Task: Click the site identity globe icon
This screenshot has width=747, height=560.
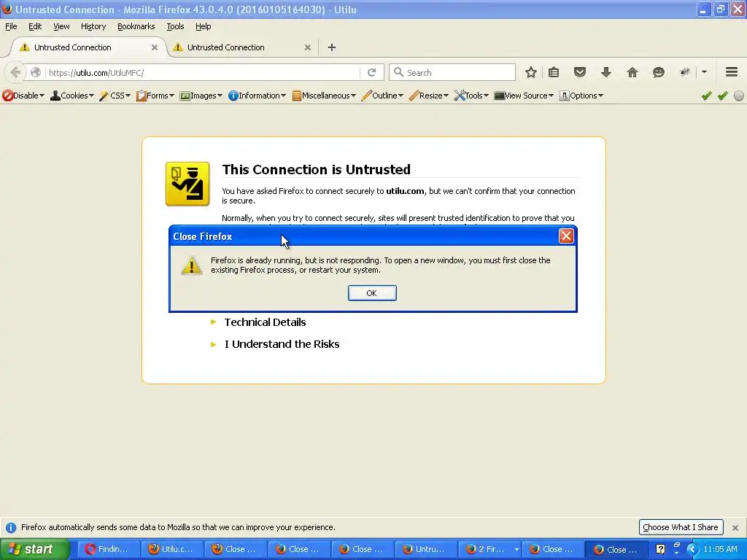Action: [36, 72]
